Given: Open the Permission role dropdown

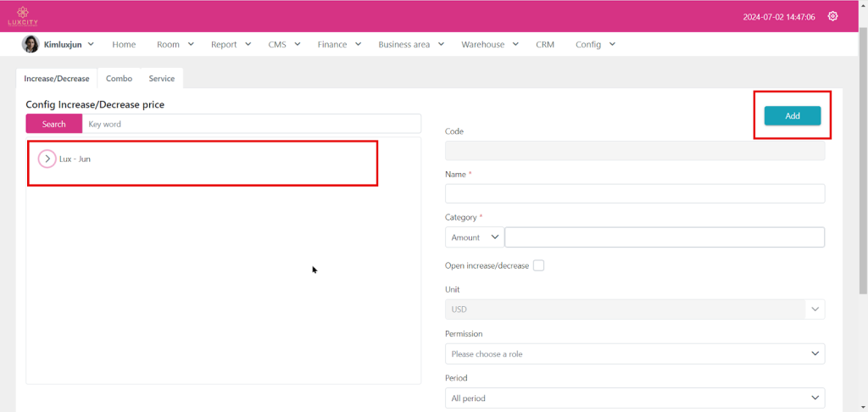Looking at the screenshot, I should click(x=634, y=354).
